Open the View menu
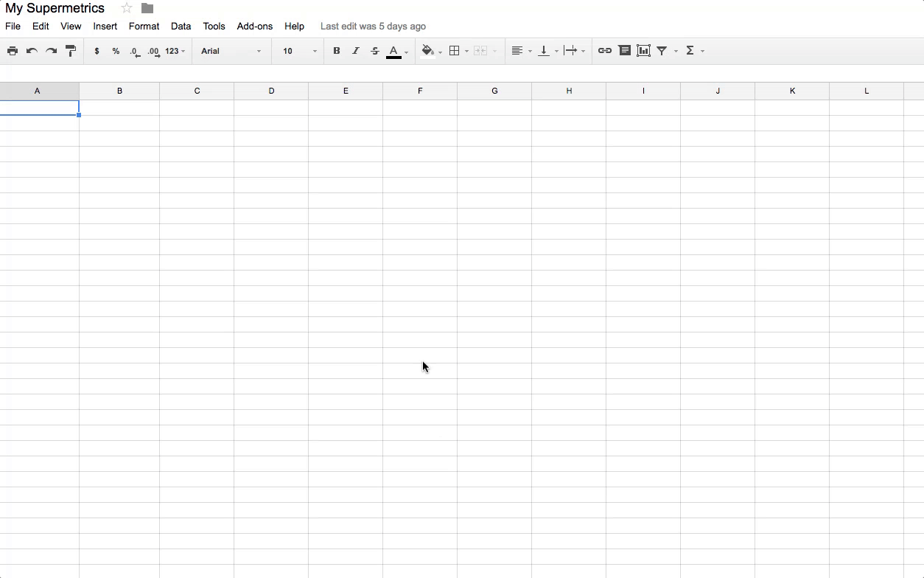Viewport: 924px width, 578px height. coord(71,26)
